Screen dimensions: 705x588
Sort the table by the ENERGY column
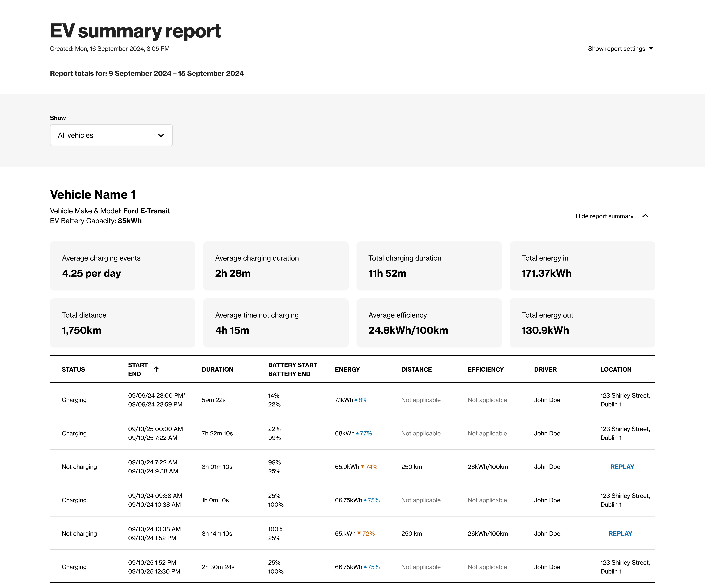[x=347, y=369]
